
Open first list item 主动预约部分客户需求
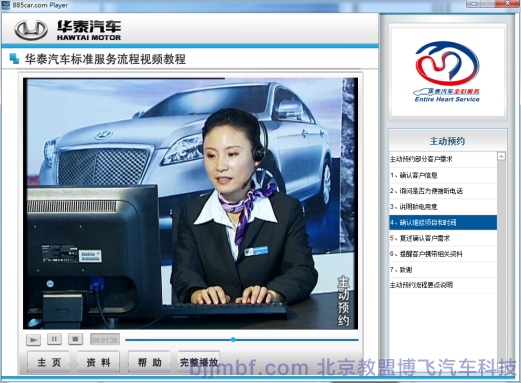coord(443,159)
